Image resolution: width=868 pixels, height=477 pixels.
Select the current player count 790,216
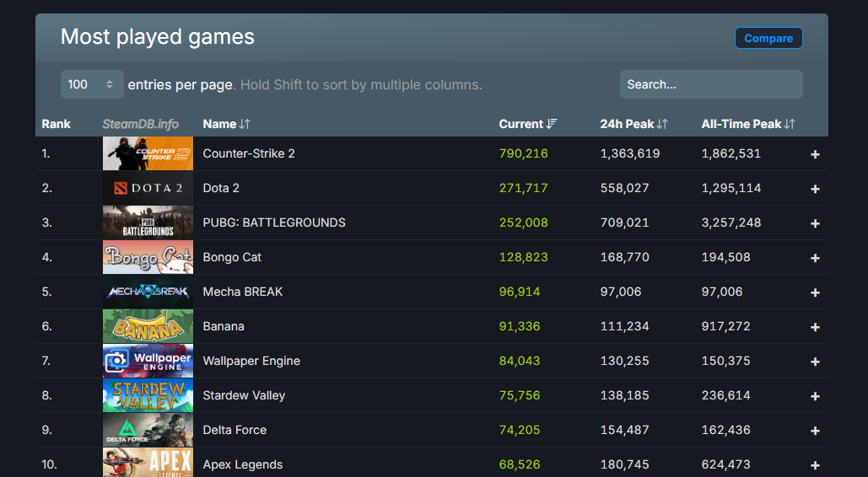pyautogui.click(x=523, y=153)
